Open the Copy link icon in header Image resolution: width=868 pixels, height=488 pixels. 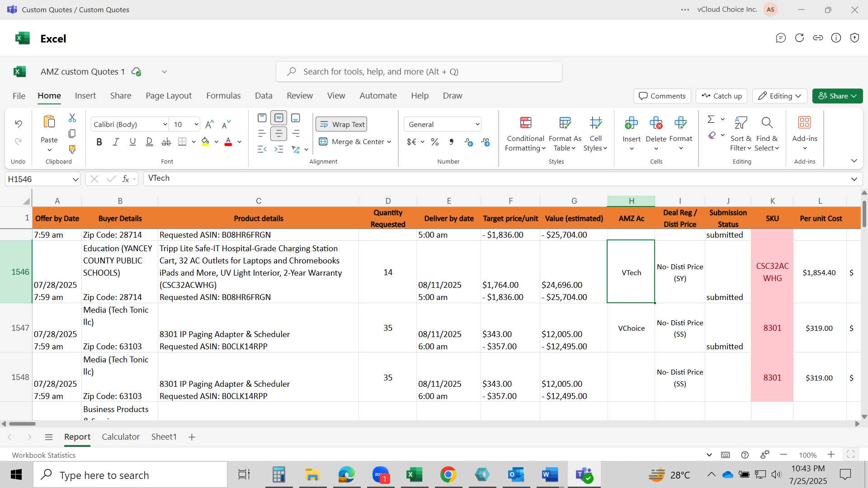pos(818,38)
